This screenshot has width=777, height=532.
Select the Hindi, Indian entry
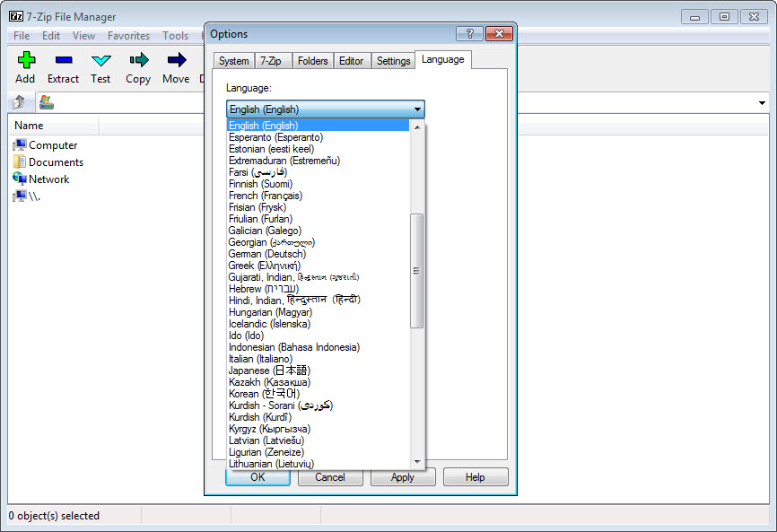pos(319,301)
